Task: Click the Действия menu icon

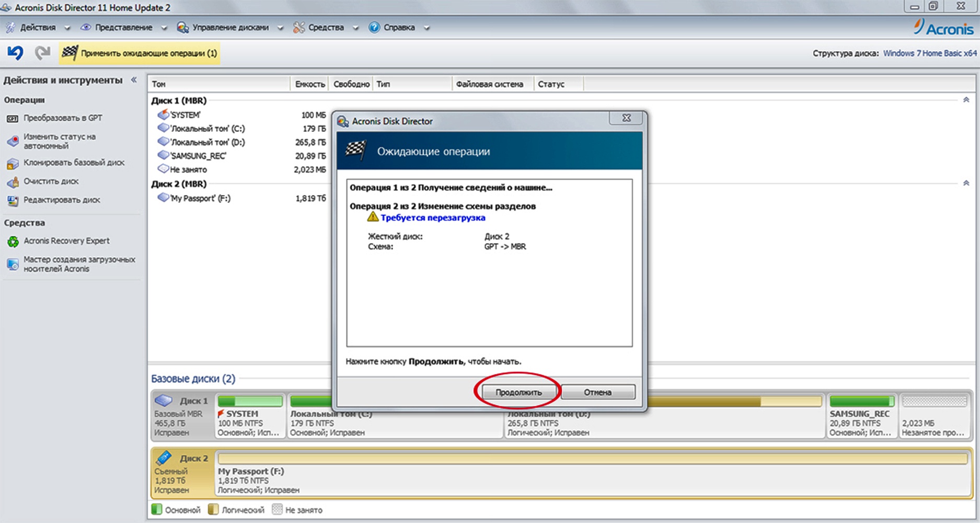Action: pyautogui.click(x=10, y=28)
